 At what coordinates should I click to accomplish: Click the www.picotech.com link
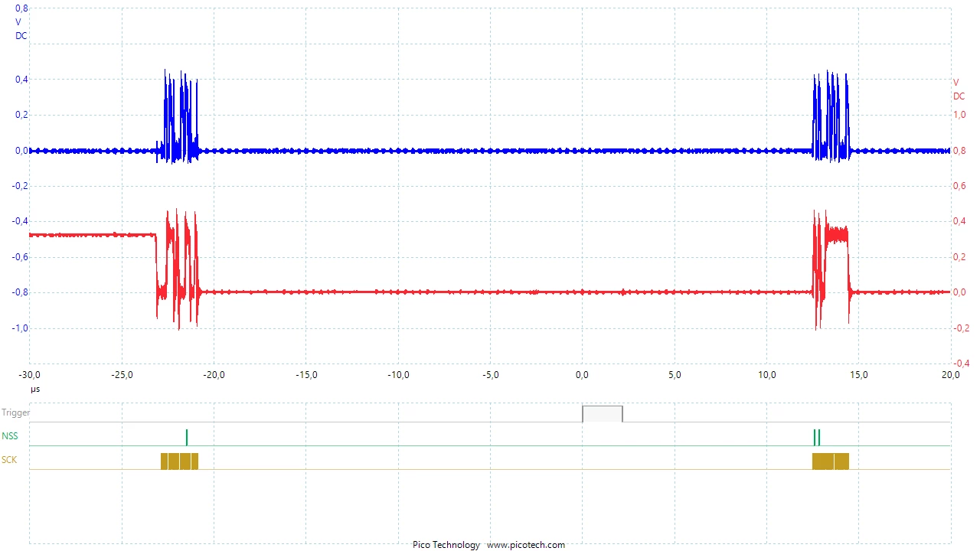coord(526,545)
